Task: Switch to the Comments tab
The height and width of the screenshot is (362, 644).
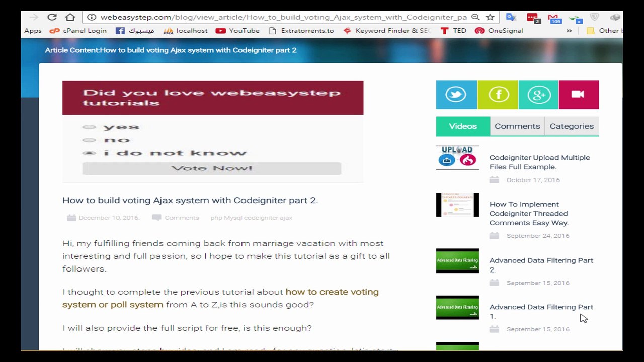Action: pyautogui.click(x=517, y=126)
